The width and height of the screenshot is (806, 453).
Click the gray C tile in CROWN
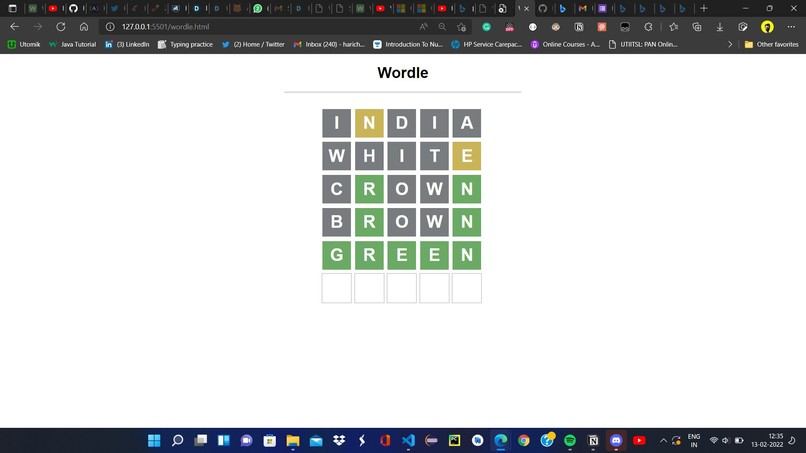(337, 189)
